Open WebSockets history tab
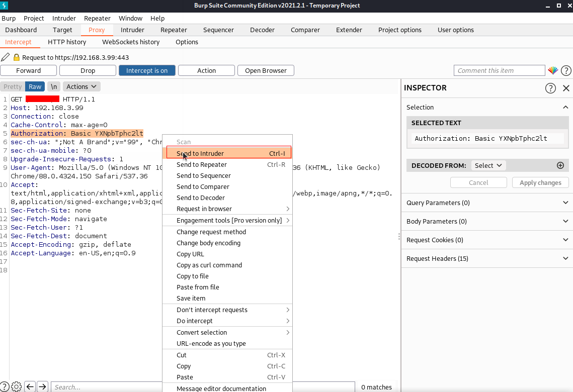 click(x=131, y=42)
